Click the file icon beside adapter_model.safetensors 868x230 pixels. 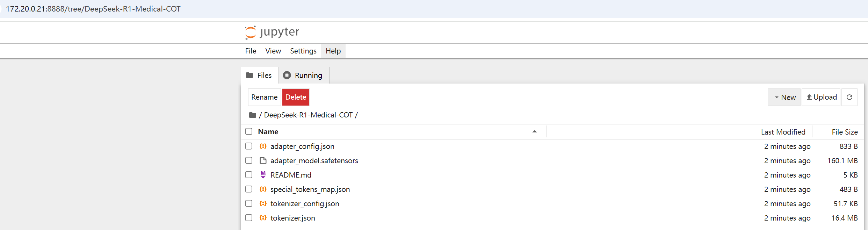[x=263, y=160]
